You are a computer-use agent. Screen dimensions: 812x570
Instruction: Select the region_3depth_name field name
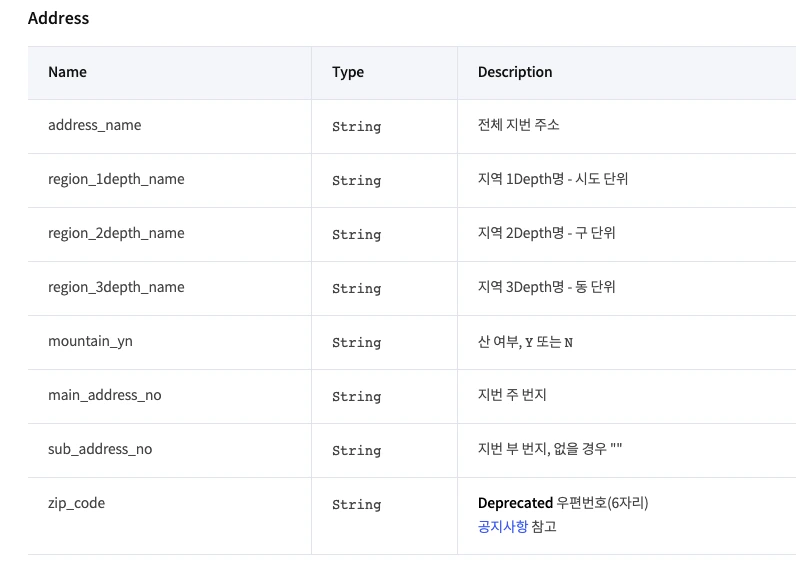[116, 288]
